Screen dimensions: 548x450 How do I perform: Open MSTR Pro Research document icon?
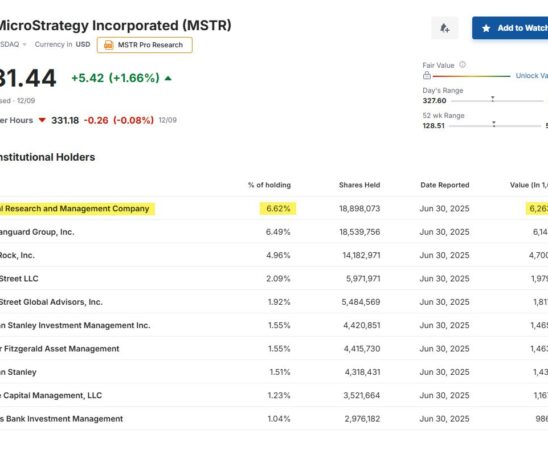[x=109, y=45]
